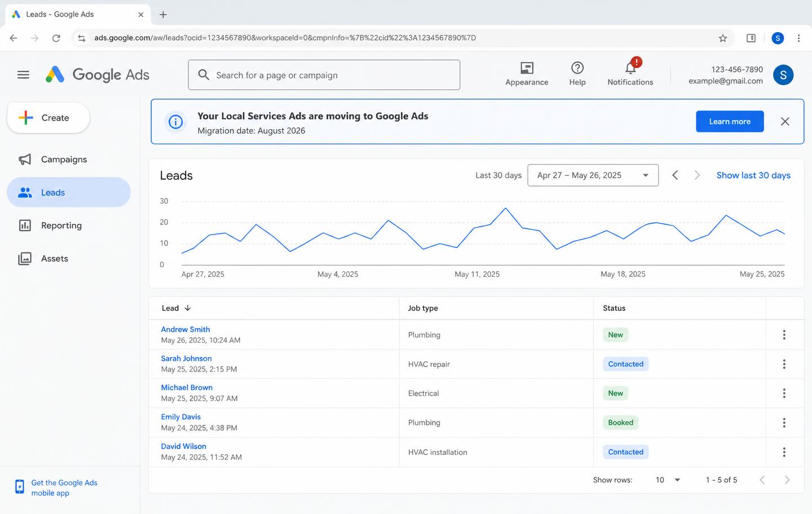Reload the browser page
812x514 pixels.
pyautogui.click(x=56, y=38)
